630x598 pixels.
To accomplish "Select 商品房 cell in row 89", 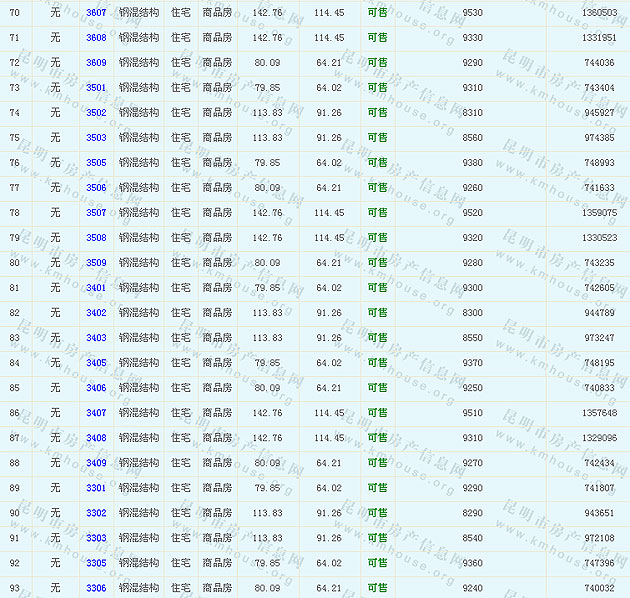I will coord(217,488).
